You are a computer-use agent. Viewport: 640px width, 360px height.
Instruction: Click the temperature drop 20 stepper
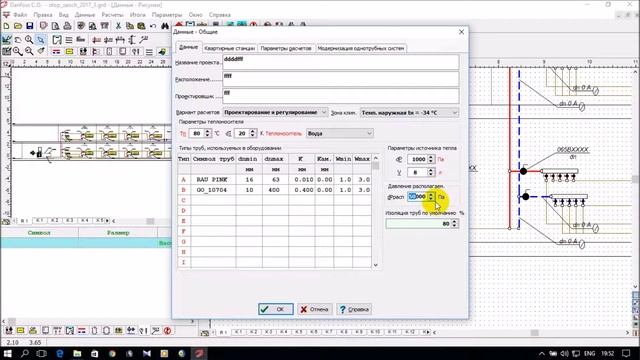252,133
